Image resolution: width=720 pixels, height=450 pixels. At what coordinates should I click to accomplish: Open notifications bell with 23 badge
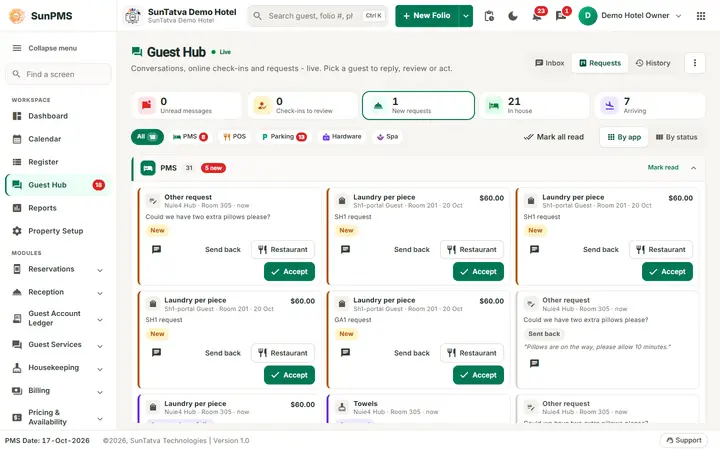pos(537,16)
